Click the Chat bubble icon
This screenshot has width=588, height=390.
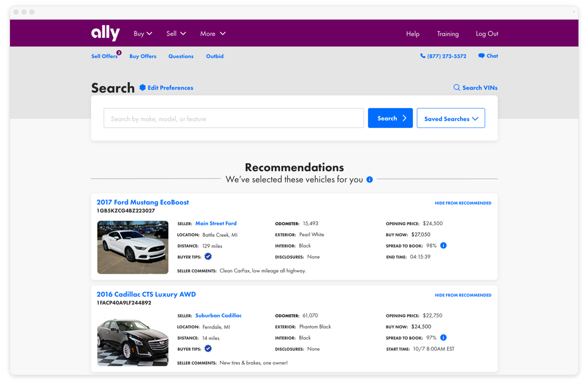click(481, 56)
